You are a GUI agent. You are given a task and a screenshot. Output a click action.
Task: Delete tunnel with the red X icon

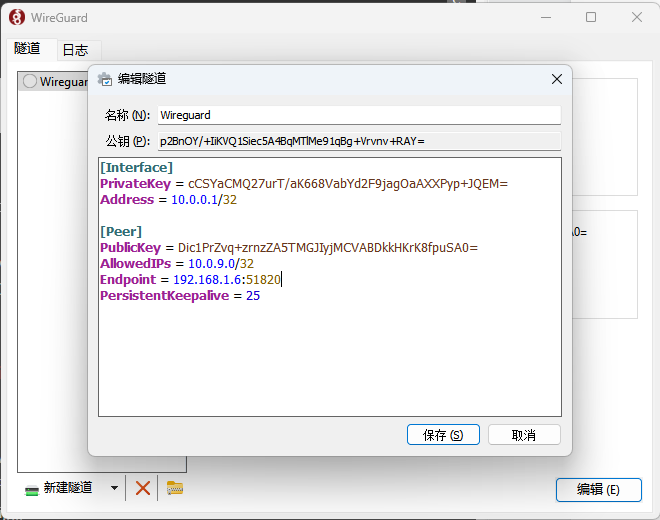coord(143,488)
